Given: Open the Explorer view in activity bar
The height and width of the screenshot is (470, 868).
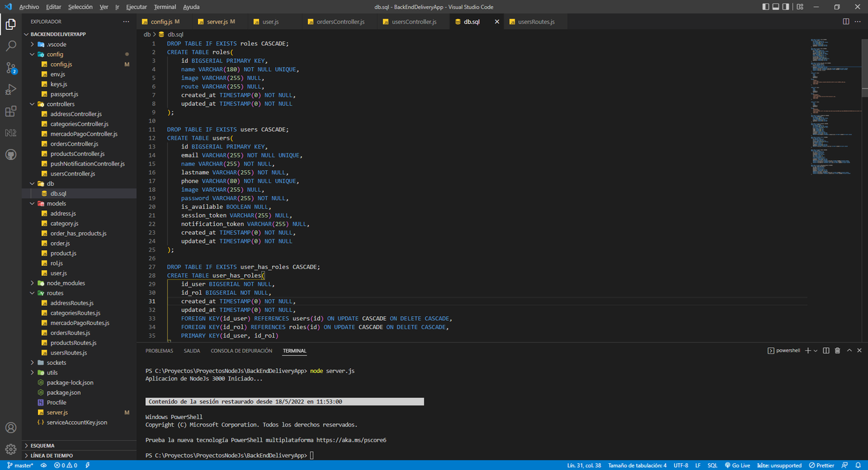Looking at the screenshot, I should click(x=11, y=24).
